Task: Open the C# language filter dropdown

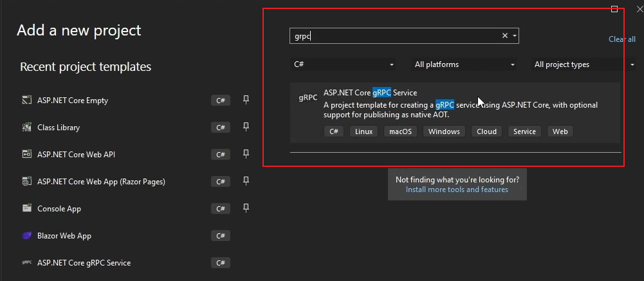Action: [344, 64]
